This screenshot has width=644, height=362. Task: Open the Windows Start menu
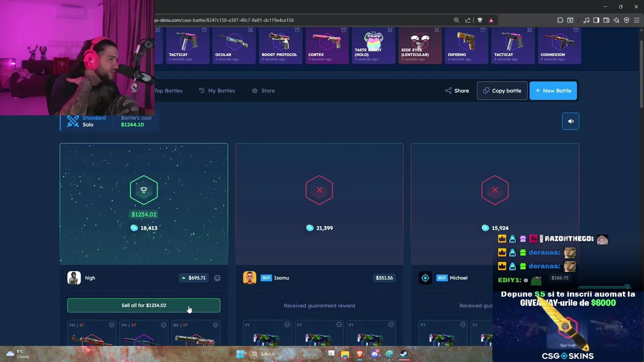[240, 354]
